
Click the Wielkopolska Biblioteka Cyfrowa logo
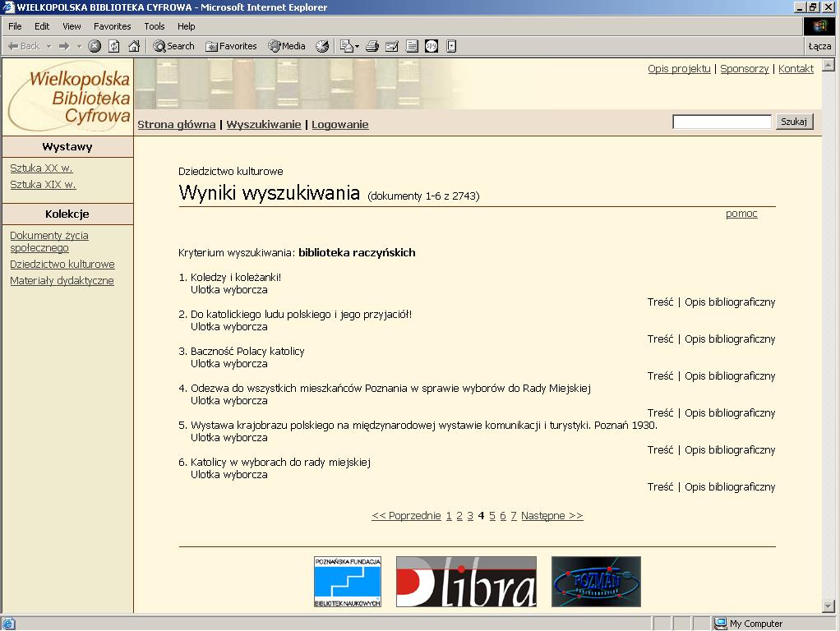[x=68, y=96]
